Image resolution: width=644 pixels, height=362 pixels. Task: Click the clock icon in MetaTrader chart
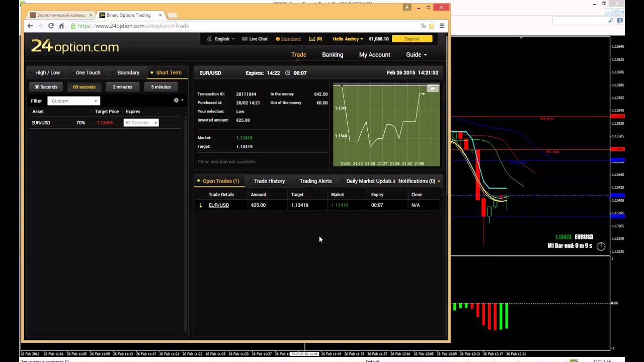601,246
